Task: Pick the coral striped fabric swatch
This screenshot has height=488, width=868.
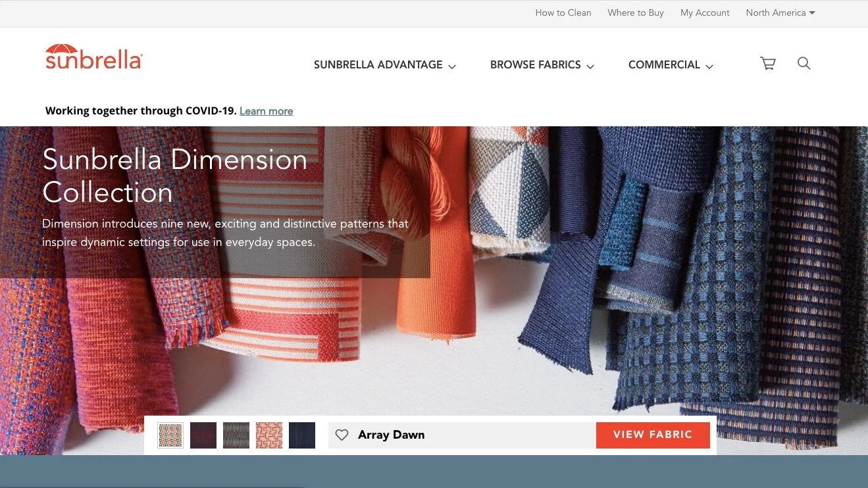Action: [x=269, y=435]
